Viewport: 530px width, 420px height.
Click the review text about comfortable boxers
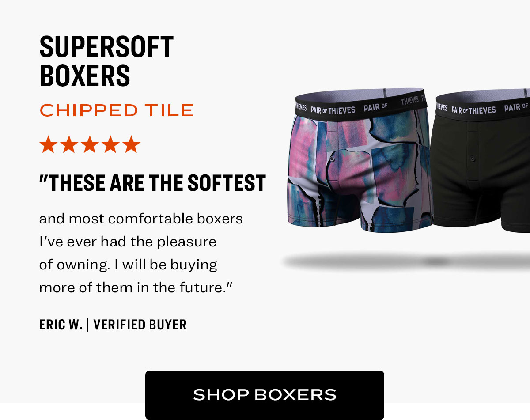pos(141,253)
